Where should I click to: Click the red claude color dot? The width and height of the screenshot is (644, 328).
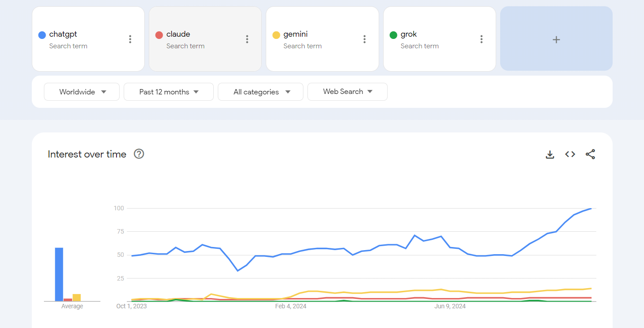(x=159, y=35)
